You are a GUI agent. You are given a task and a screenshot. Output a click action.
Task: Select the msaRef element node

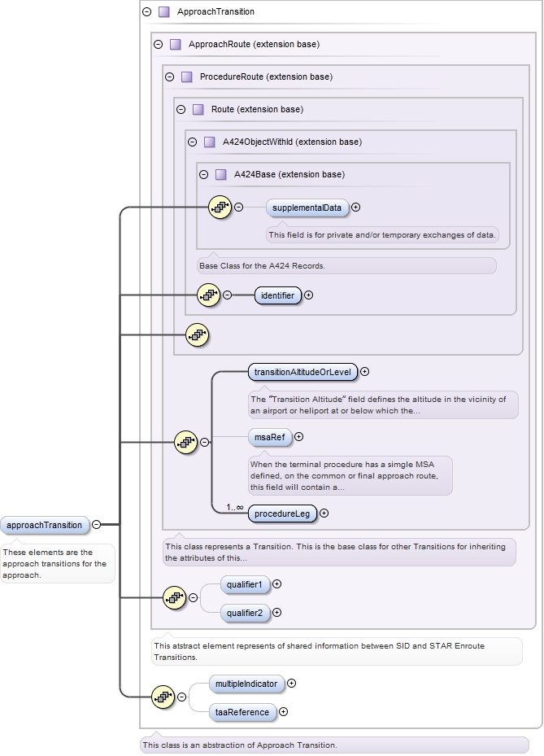click(x=270, y=437)
